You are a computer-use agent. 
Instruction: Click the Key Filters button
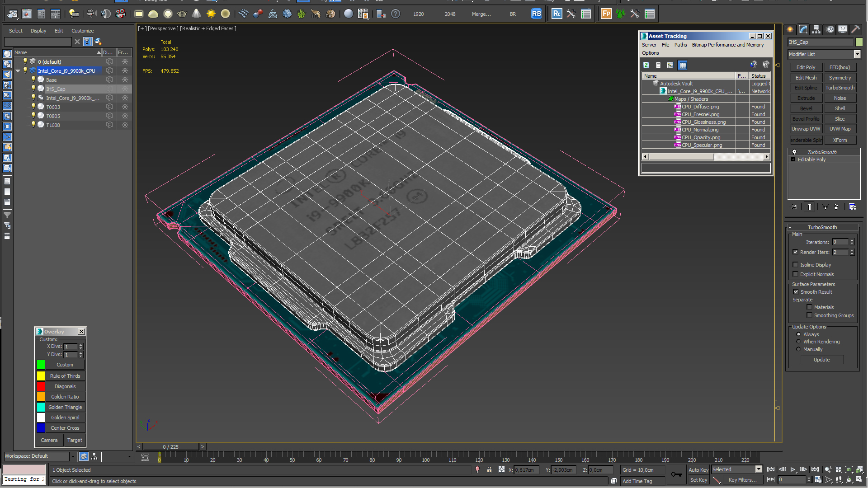pos(742,480)
